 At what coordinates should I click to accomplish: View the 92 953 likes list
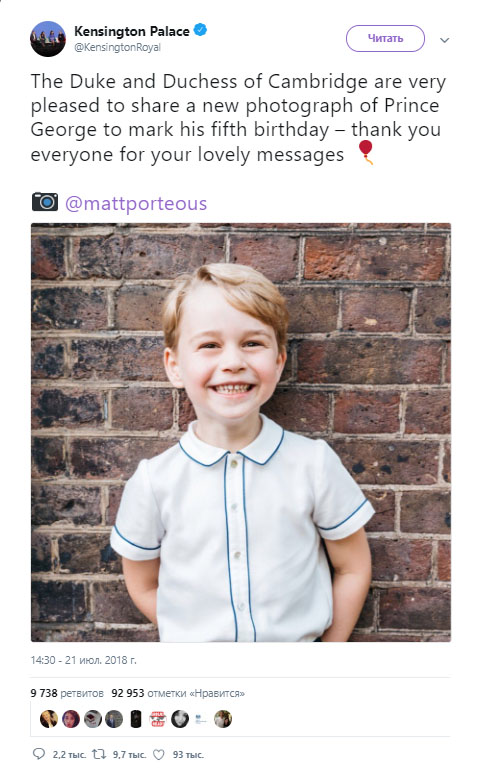[x=178, y=693]
